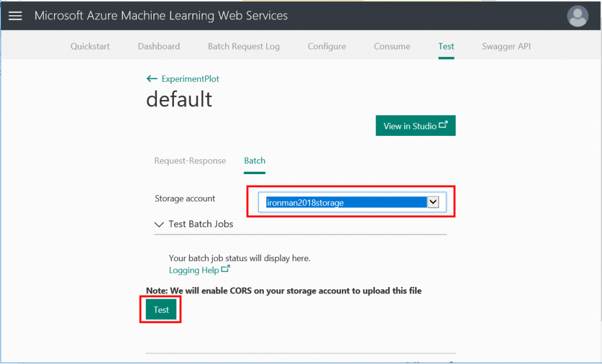Open the hamburger navigation menu
602x364 pixels.
[15, 16]
